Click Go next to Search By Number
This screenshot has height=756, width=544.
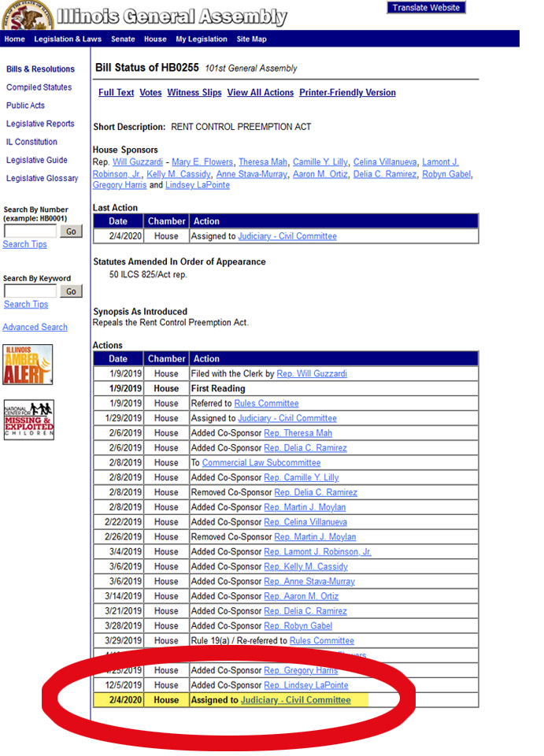pyautogui.click(x=72, y=232)
